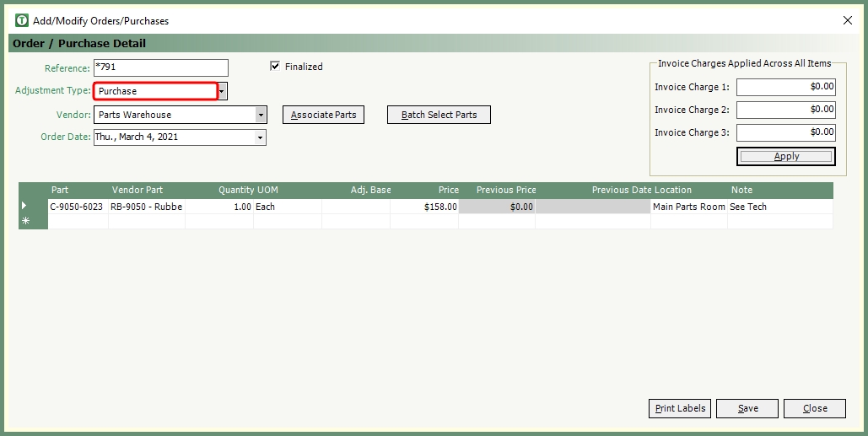Expand the Adjustment Type dropdown
This screenshot has height=436, width=868.
coord(223,91)
